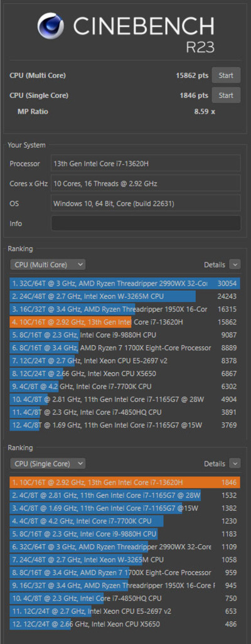Select the Xeon X5650 single core ranking entry
Viewport: 251px width, 644px height.
point(125,625)
